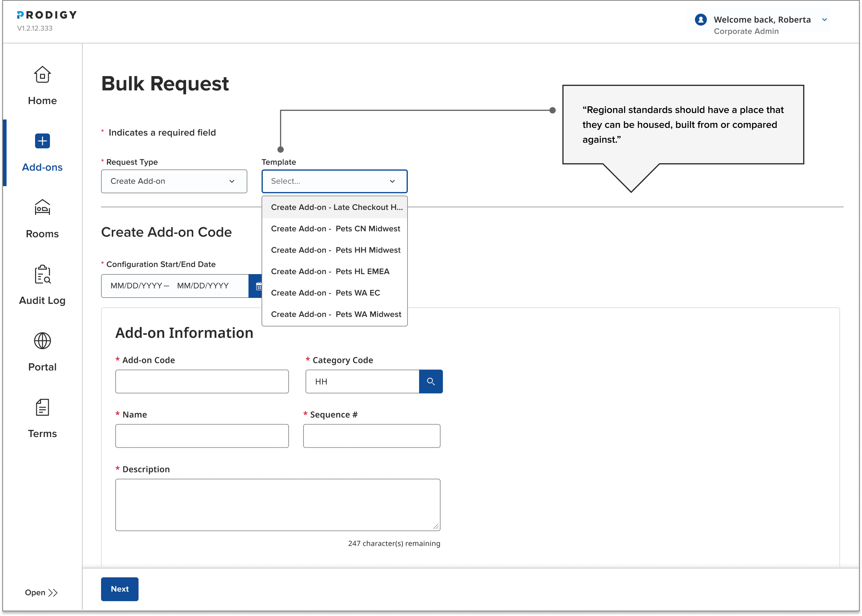This screenshot has width=862, height=616.
Task: Go to Rooms bed icon
Action: (x=42, y=208)
